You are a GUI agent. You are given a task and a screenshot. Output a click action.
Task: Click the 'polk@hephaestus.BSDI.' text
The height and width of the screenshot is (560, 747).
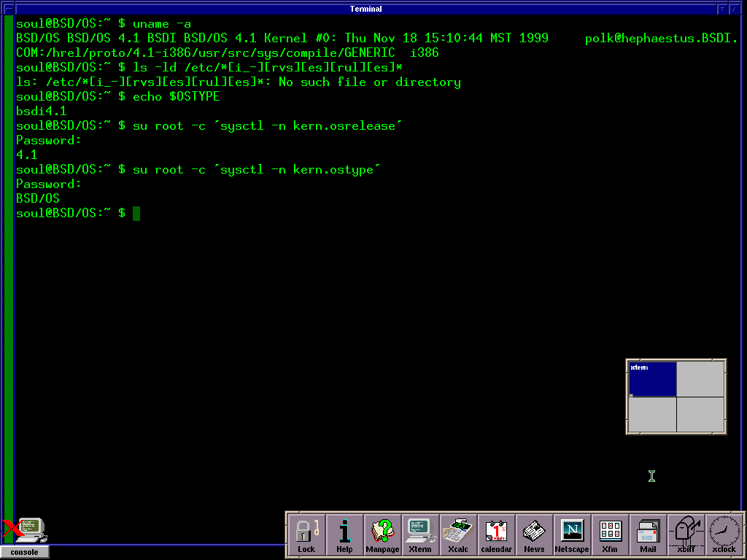[x=661, y=38]
